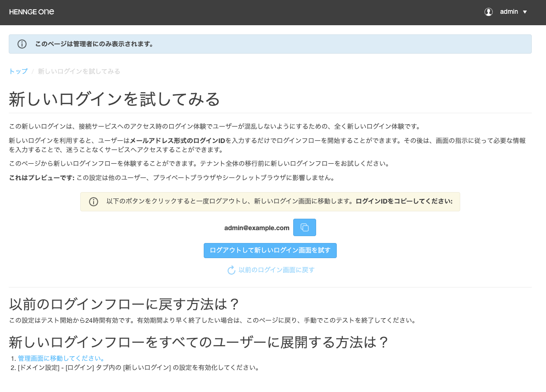Click notice text このページは管理者にのみ表示されます。
This screenshot has height=392, width=546.
[94, 44]
